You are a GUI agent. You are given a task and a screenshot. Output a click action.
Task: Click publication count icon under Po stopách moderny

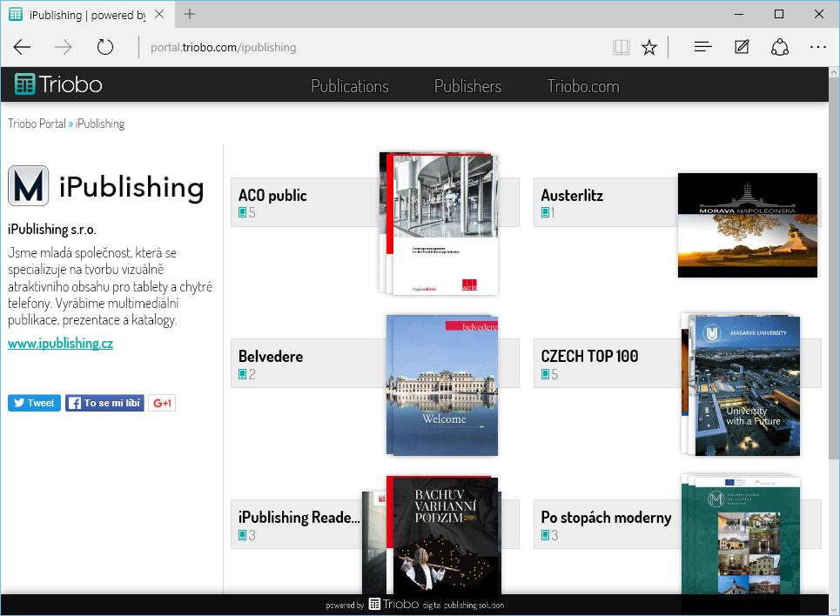(x=546, y=534)
